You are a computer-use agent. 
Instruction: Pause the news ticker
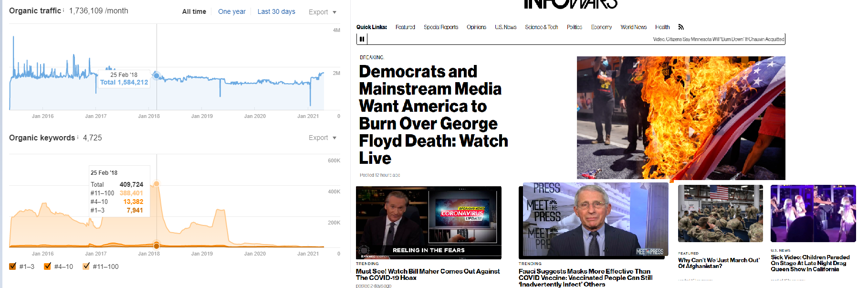tap(362, 39)
